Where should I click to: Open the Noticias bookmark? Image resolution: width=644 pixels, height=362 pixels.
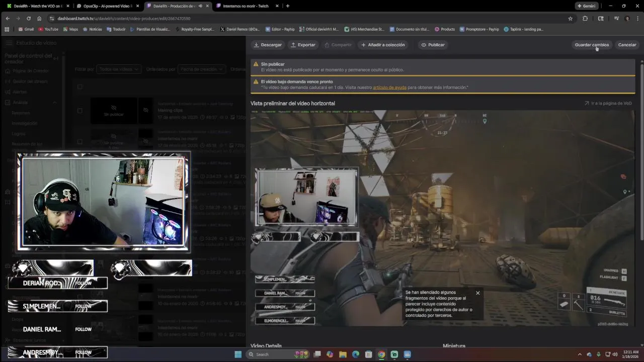pyautogui.click(x=93, y=29)
